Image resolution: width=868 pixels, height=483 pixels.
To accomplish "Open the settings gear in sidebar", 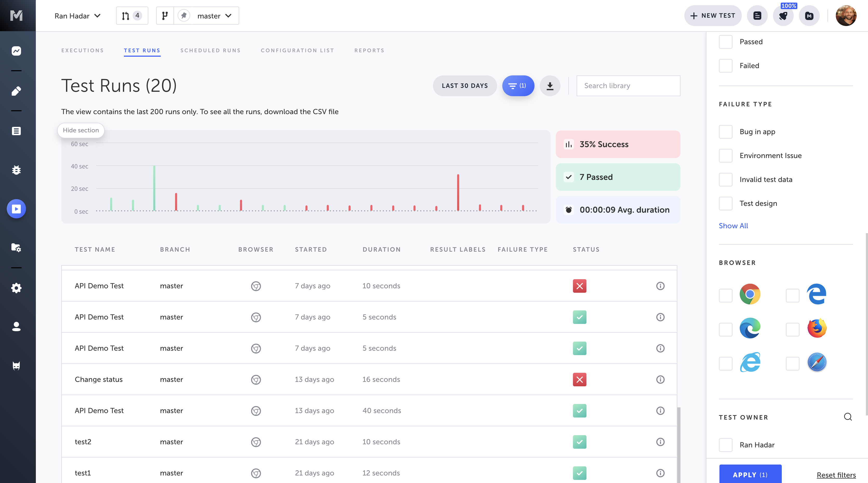I will [x=16, y=288].
